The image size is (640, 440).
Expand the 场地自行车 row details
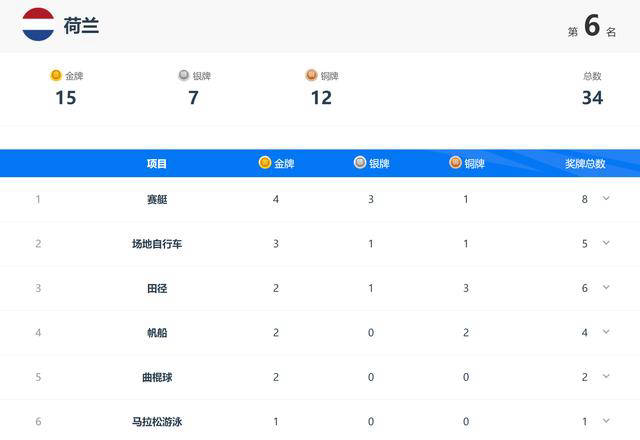(606, 243)
